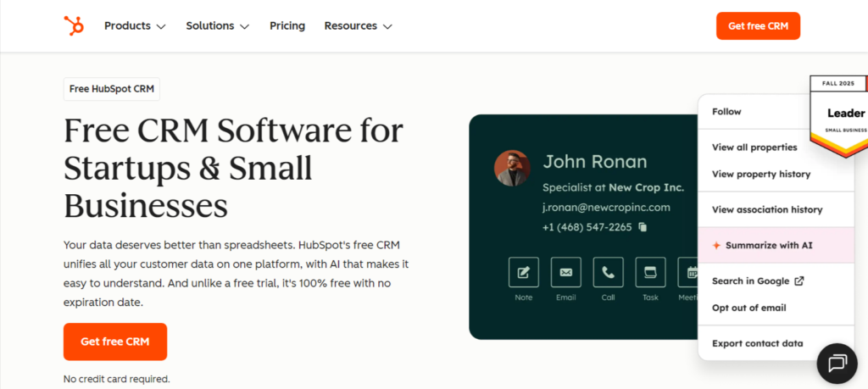Expand the Solutions dropdown menu
The height and width of the screenshot is (389, 868).
click(217, 26)
